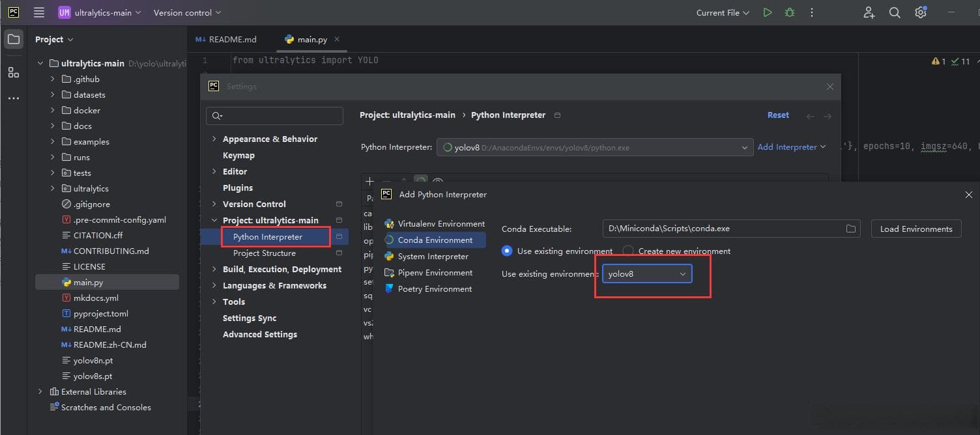
Task: Click the project-level icon on Version Control row
Action: [x=339, y=204]
